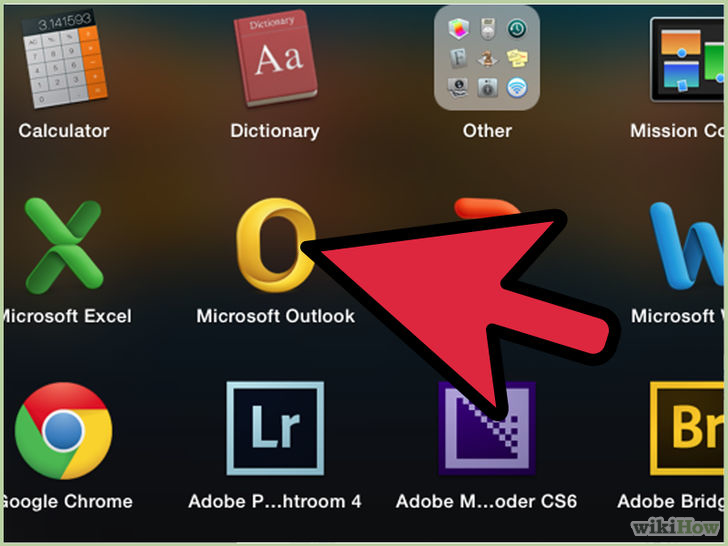Open the Calculator app
The image size is (728, 546).
coord(65,59)
